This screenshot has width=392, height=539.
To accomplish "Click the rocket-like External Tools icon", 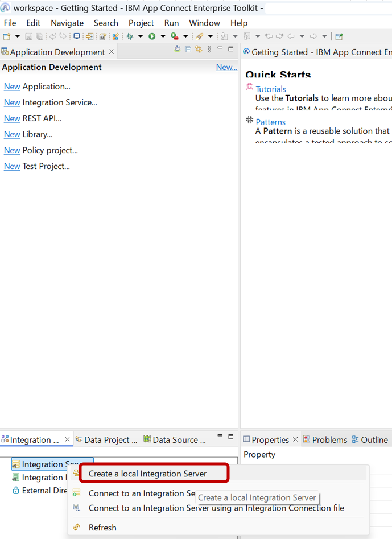I will click(199, 36).
